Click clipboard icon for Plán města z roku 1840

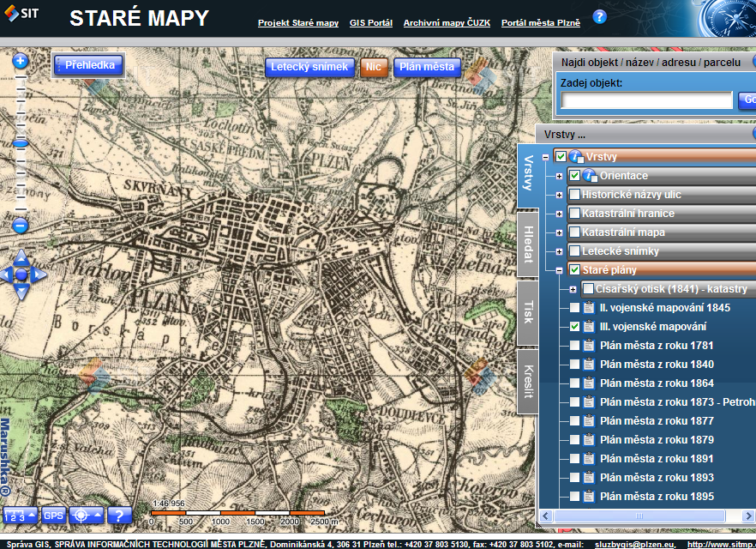click(588, 365)
